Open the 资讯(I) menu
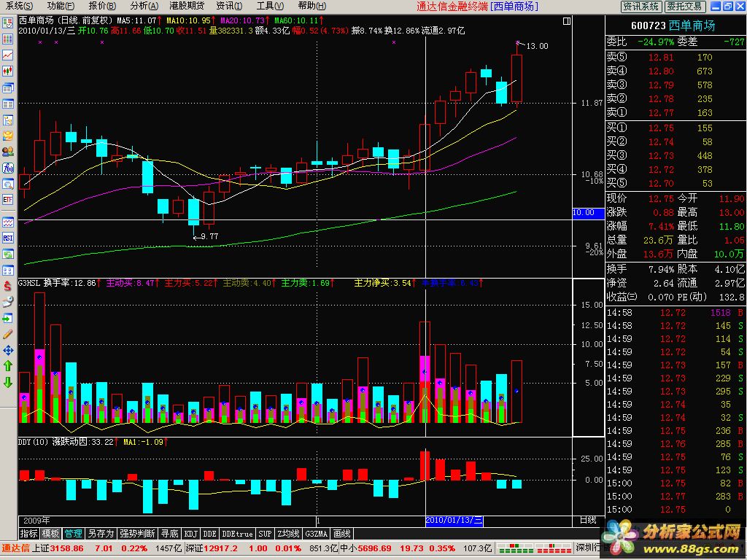The height and width of the screenshot is (560, 747). click(228, 6)
